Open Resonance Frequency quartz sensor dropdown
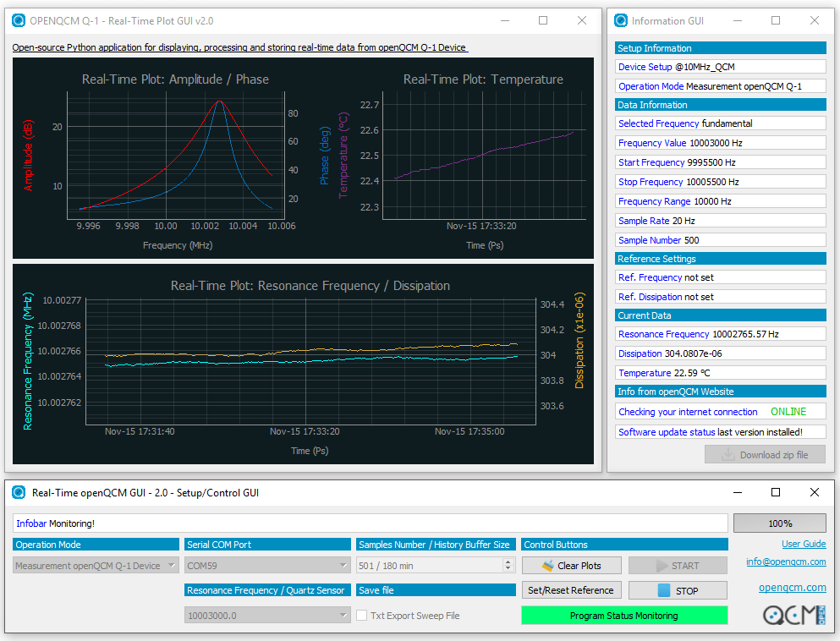 coord(267,616)
